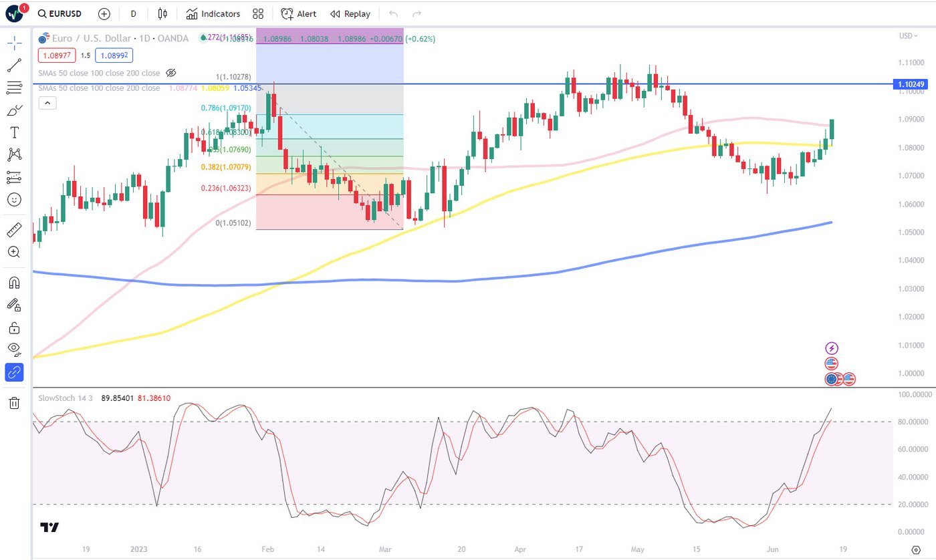936x560 pixels.
Task: Open the Indicators menu
Action: pos(213,13)
